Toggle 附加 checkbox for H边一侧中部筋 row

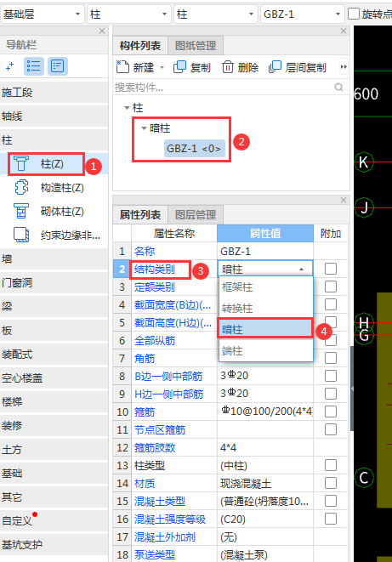[331, 394]
